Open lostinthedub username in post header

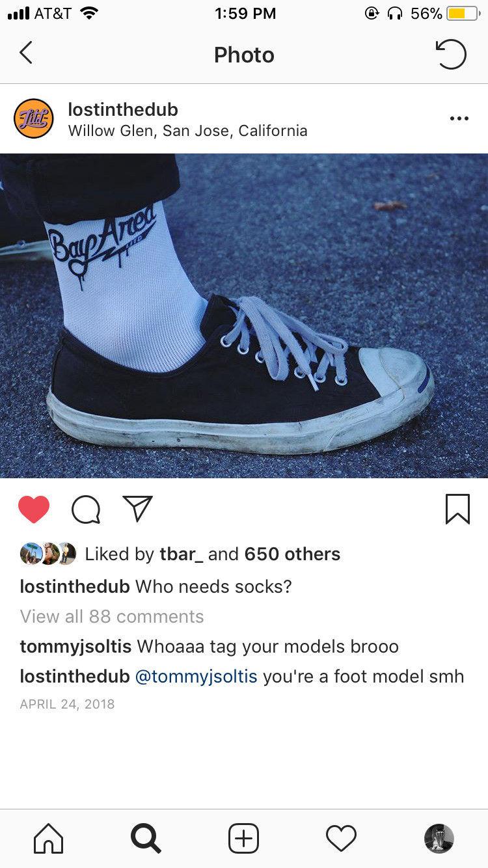pos(123,109)
